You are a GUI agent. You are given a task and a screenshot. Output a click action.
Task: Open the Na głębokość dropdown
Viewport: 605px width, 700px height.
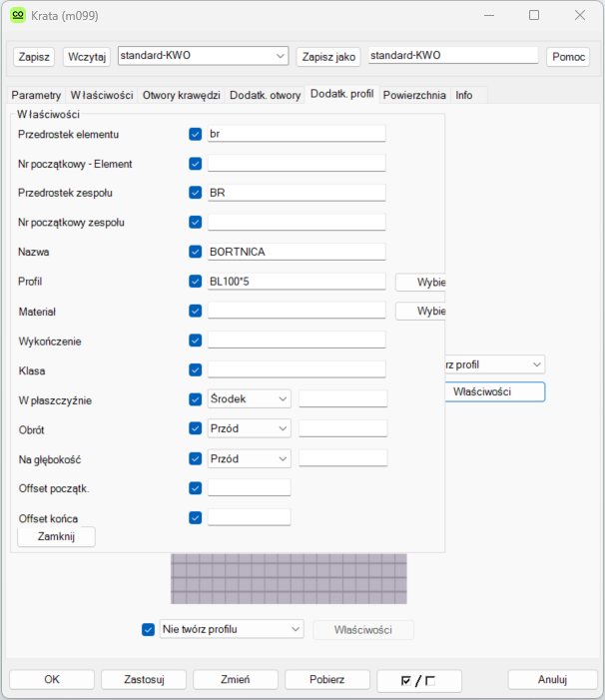click(x=249, y=459)
